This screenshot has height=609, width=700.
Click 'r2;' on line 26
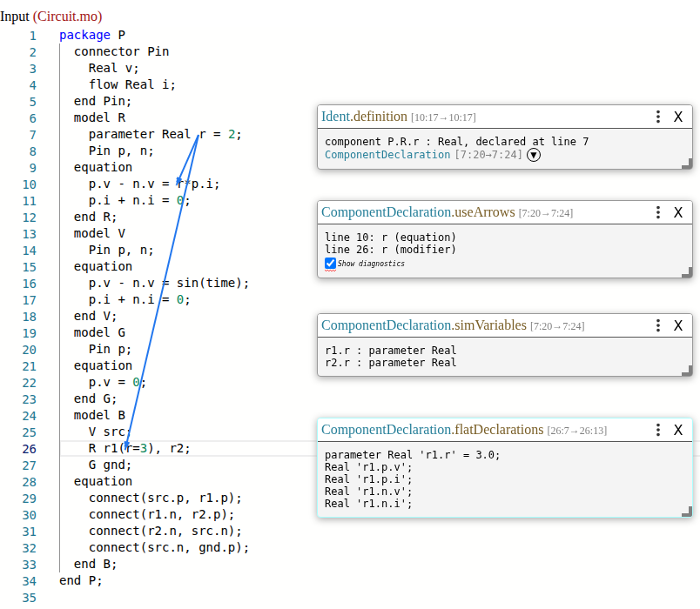pyautogui.click(x=180, y=448)
